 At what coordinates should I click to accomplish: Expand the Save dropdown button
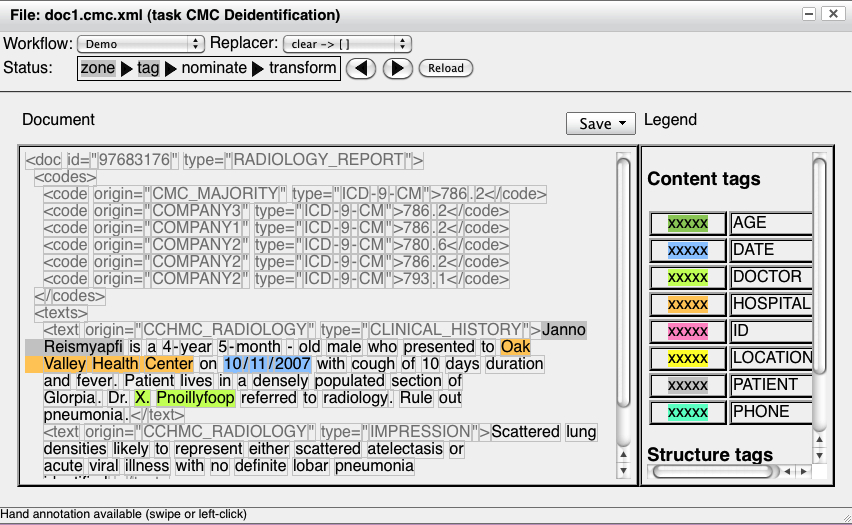point(601,123)
